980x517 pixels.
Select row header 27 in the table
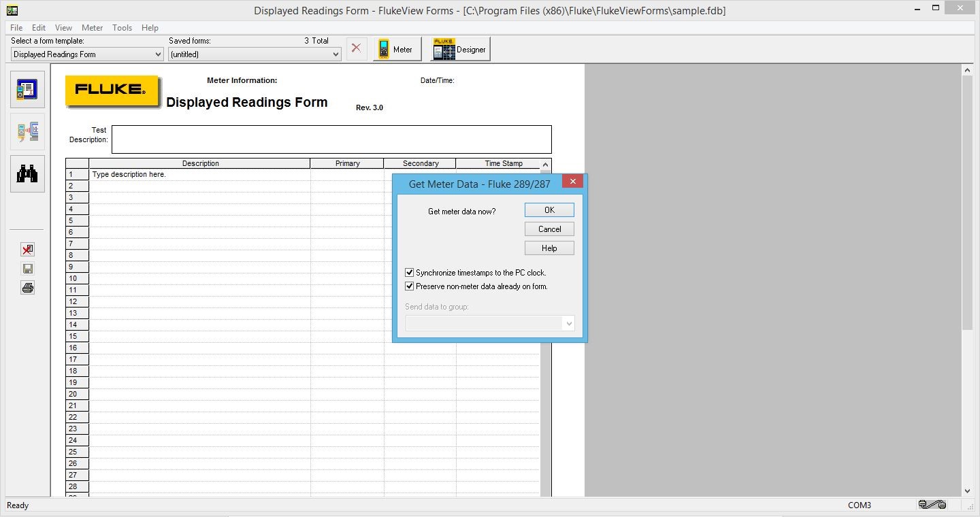point(77,475)
